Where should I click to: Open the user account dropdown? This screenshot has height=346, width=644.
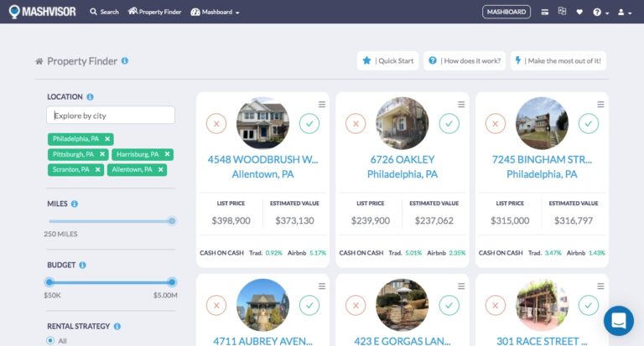(624, 13)
